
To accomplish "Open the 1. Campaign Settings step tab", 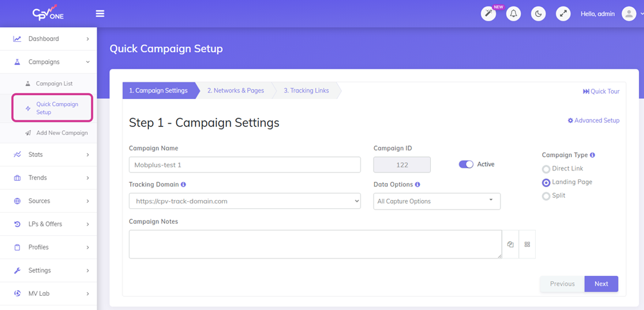I will (x=158, y=91).
